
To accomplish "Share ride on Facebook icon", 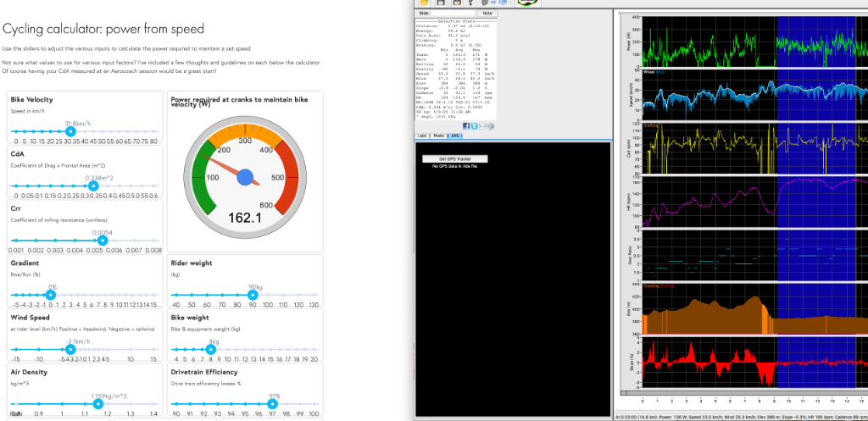I will [x=467, y=126].
